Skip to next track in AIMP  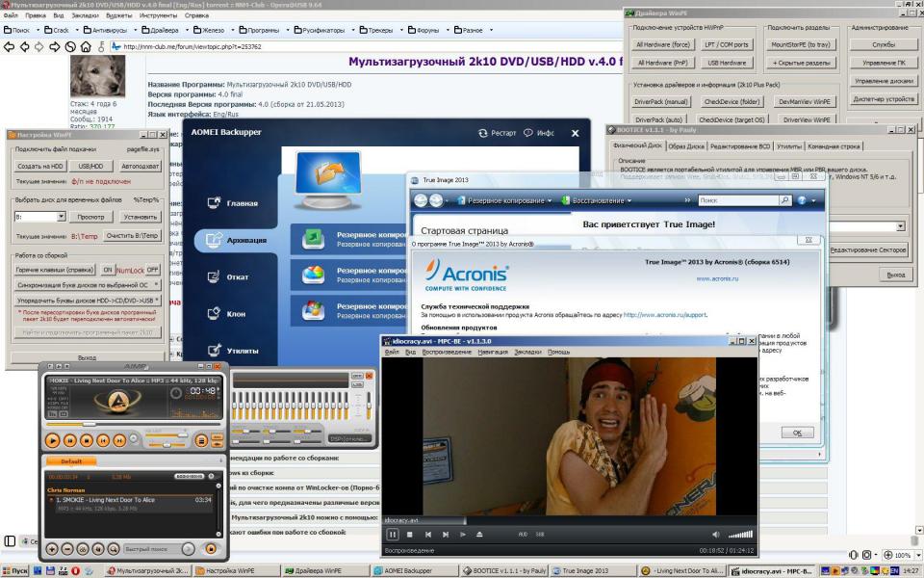119,440
